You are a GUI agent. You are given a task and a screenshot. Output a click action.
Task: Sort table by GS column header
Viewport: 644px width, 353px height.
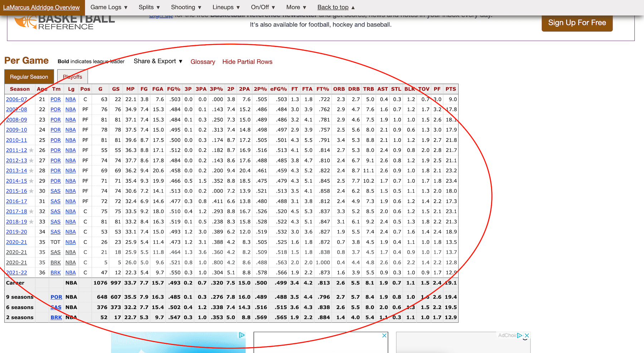[x=116, y=89]
